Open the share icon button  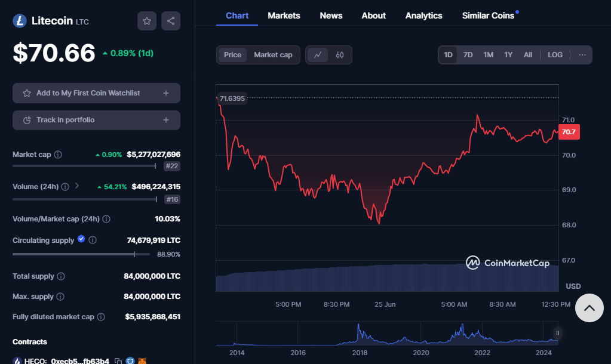(x=171, y=21)
